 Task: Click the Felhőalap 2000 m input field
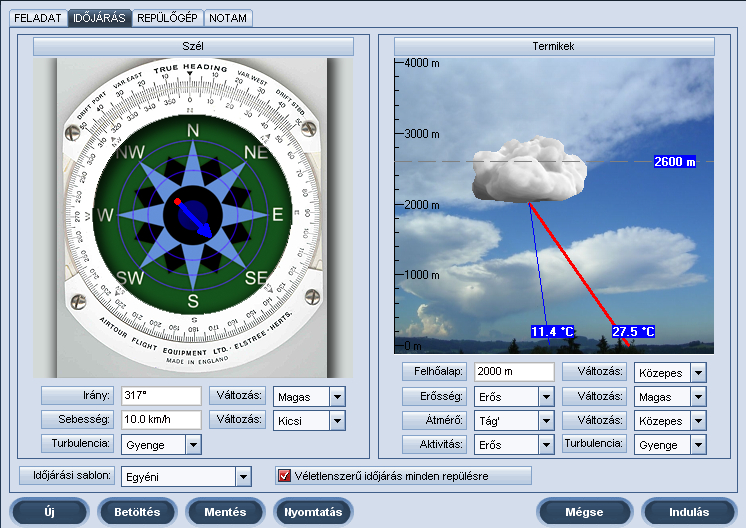(514, 372)
